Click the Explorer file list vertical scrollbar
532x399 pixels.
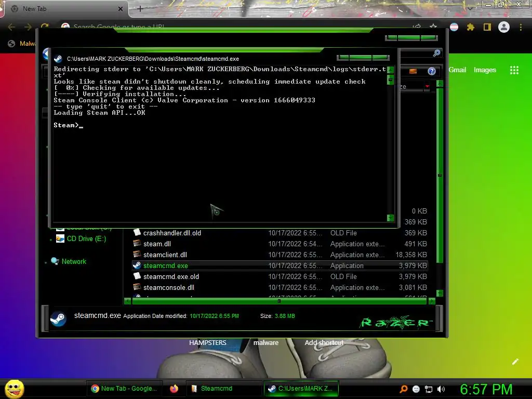pos(440,176)
